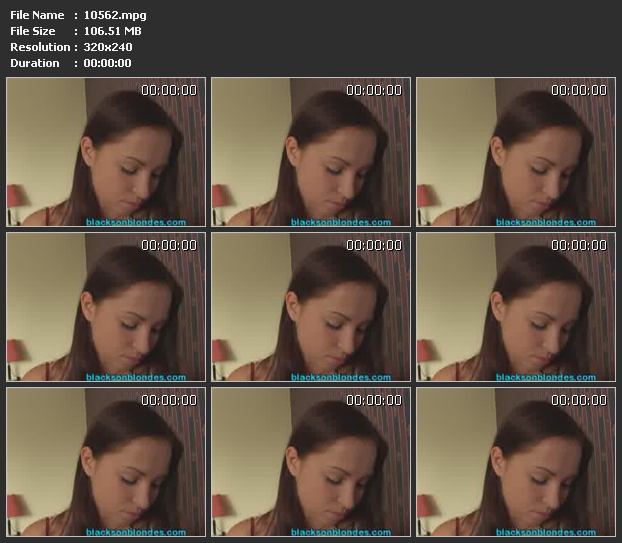
Task: Click the Duration value in the header
Action: pyautogui.click(x=107, y=63)
